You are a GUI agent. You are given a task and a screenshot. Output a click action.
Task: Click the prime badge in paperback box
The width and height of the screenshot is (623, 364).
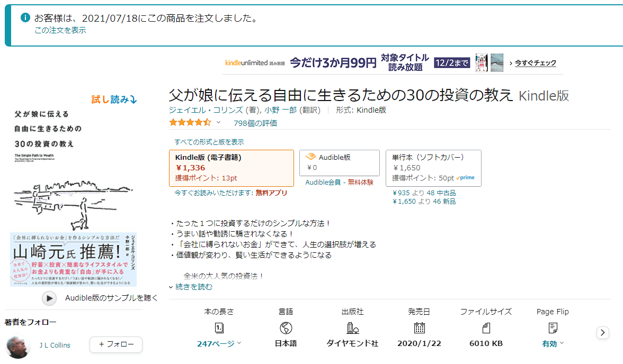pyautogui.click(x=465, y=178)
